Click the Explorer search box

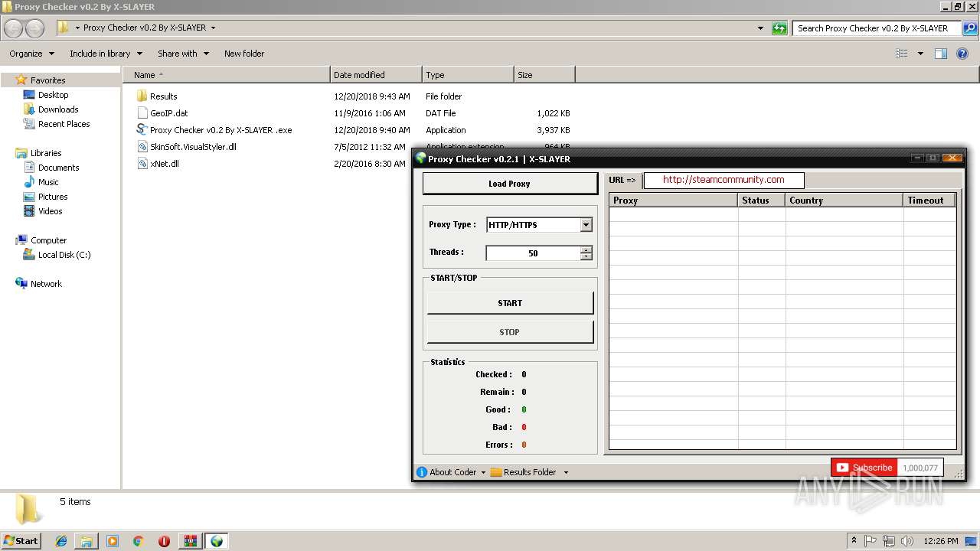[x=877, y=28]
